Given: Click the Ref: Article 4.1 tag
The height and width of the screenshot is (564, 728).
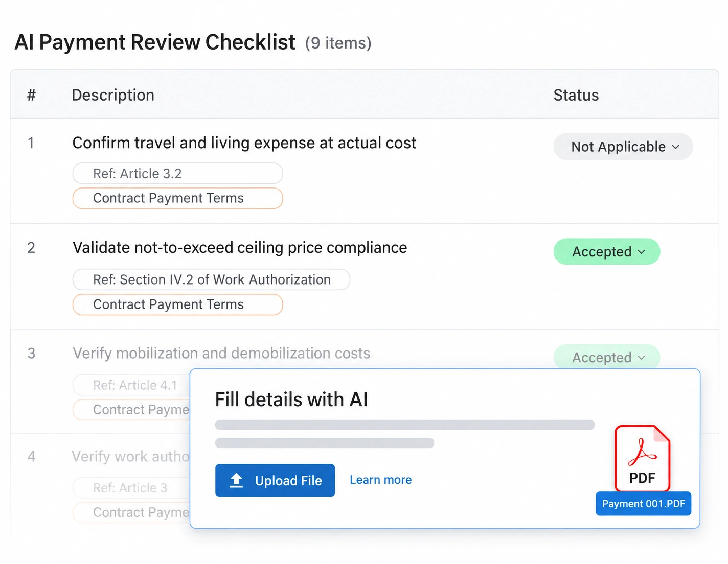Looking at the screenshot, I should [131, 385].
